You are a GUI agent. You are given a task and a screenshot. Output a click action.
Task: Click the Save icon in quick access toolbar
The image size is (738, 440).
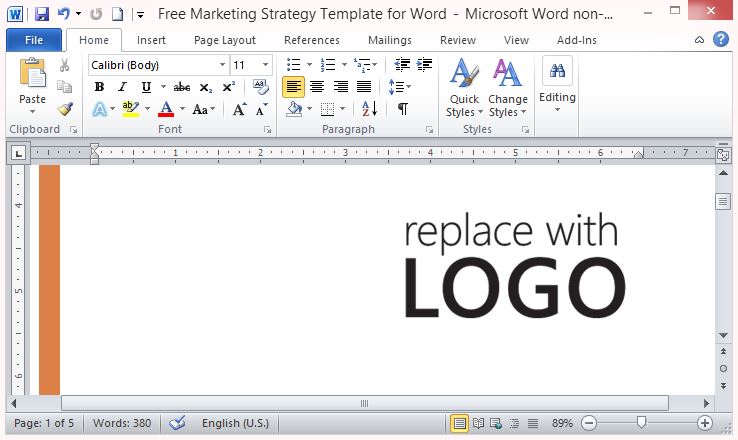pos(41,15)
